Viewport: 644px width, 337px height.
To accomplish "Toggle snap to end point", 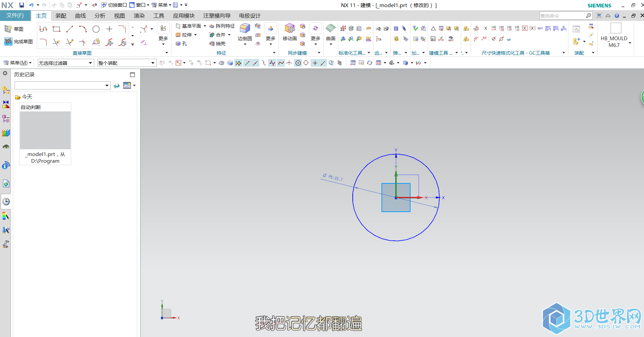I will (x=247, y=63).
